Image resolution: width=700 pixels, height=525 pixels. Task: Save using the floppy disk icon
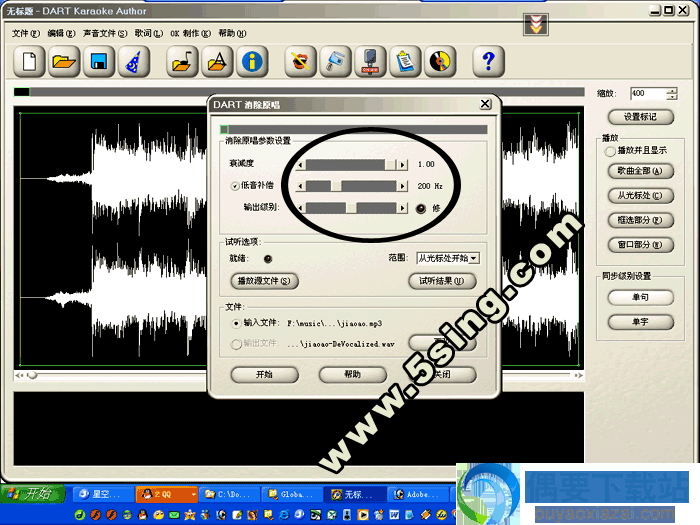click(99, 61)
